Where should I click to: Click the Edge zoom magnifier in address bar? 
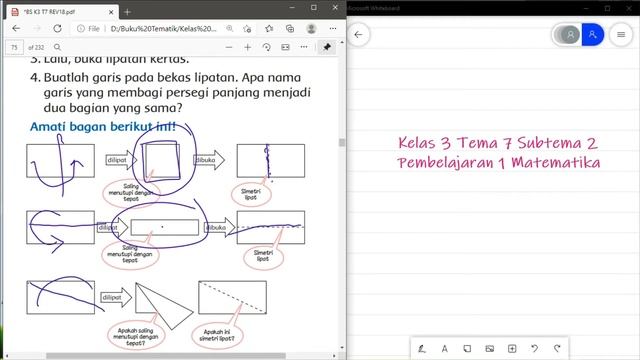[230, 29]
